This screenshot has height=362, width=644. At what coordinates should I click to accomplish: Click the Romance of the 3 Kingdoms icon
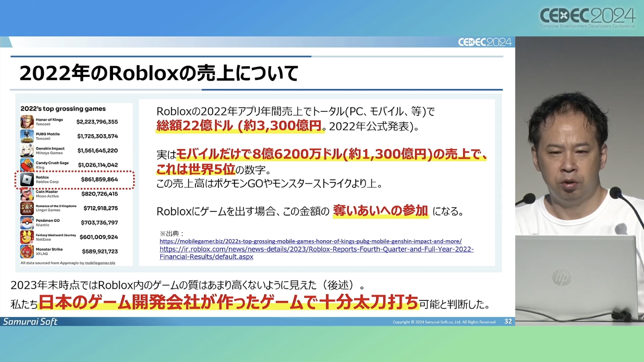27,208
